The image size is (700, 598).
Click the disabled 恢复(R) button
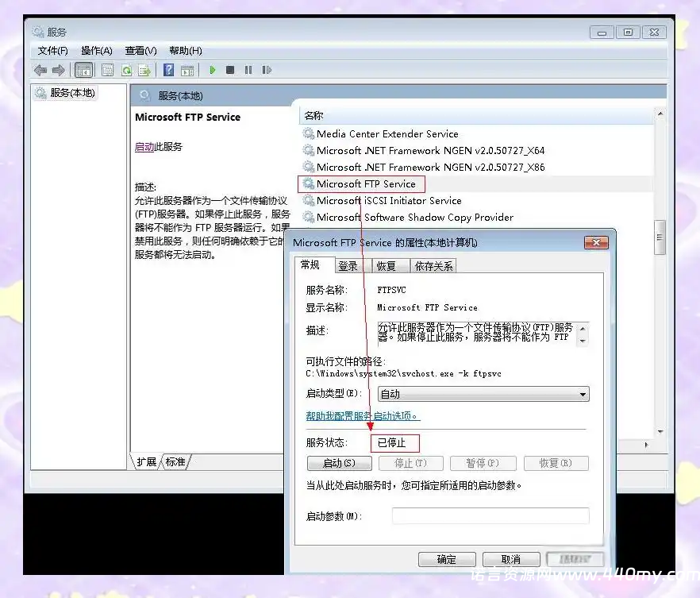pyautogui.click(x=556, y=463)
